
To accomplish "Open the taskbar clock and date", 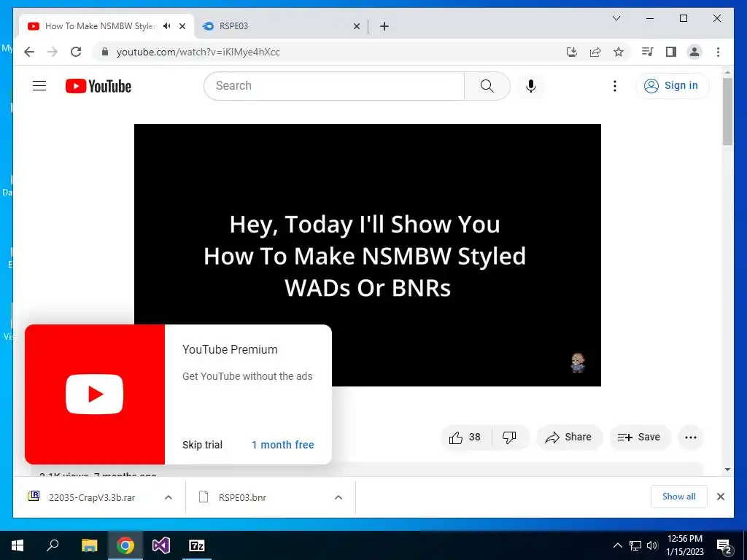I will pos(684,545).
